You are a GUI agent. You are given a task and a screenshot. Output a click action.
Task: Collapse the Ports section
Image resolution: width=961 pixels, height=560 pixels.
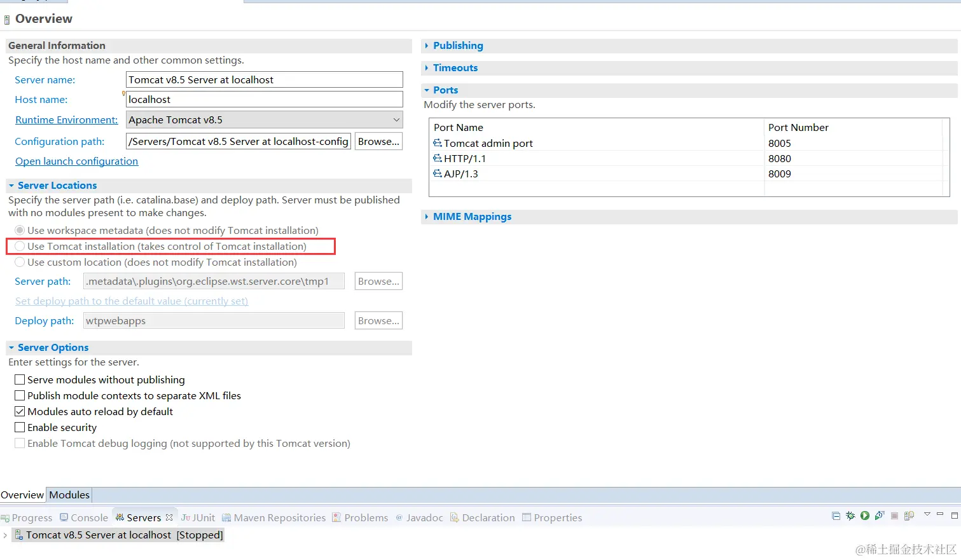pyautogui.click(x=427, y=90)
